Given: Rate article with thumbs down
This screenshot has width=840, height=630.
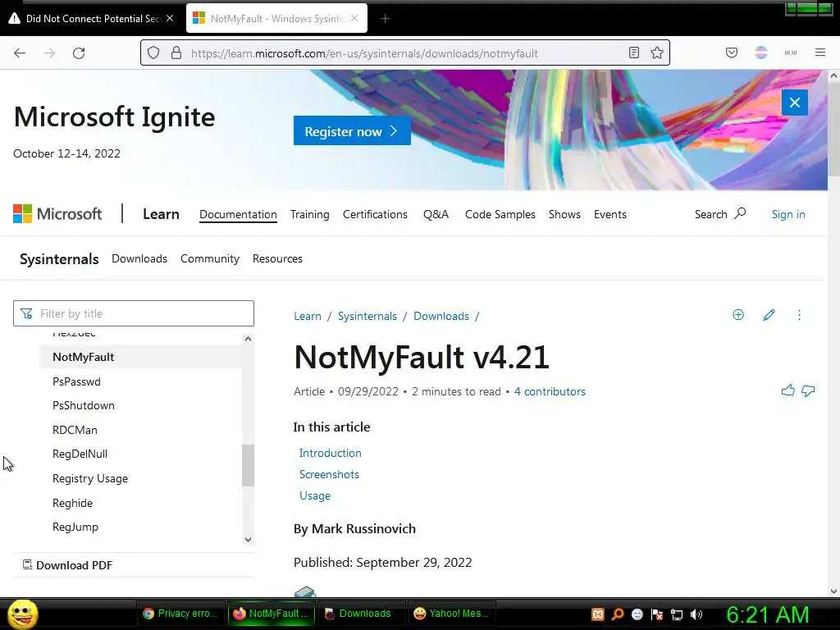Looking at the screenshot, I should [808, 391].
